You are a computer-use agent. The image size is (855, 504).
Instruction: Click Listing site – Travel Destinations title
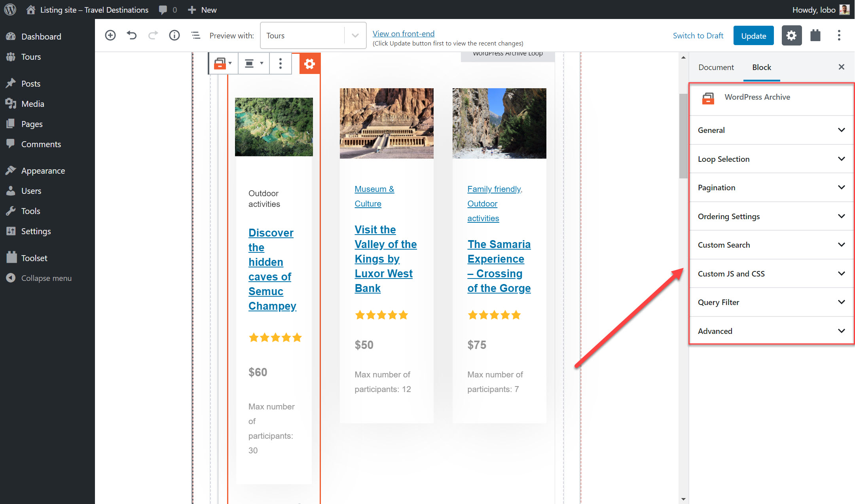94,10
